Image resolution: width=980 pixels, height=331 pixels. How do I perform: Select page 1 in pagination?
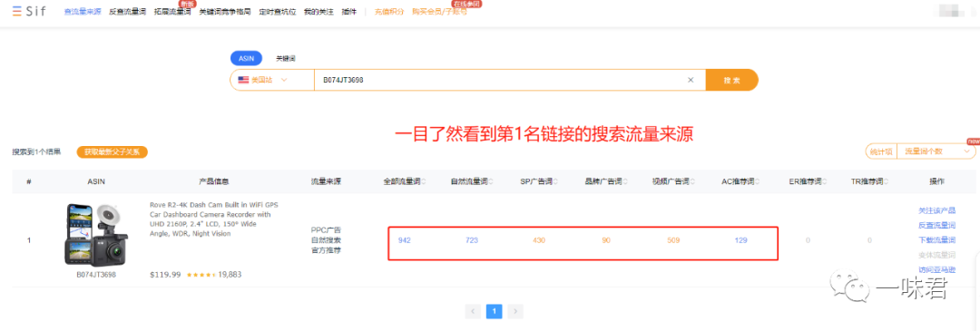tap(494, 311)
